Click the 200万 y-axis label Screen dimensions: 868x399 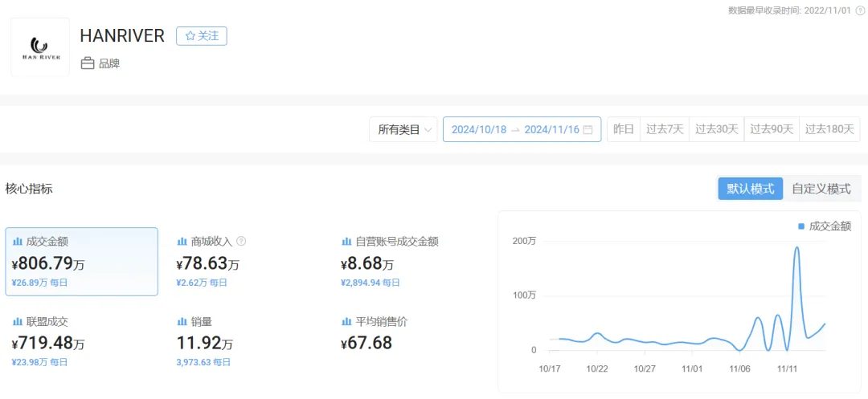[x=524, y=241]
